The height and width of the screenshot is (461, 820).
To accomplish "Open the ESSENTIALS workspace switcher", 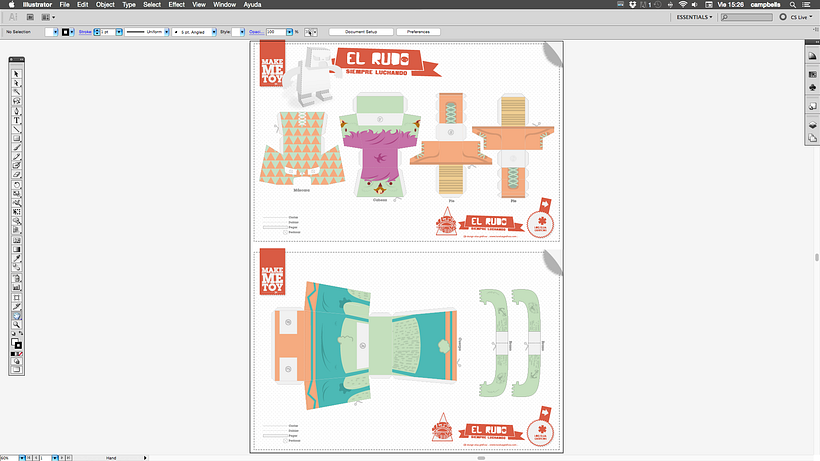I will tap(694, 17).
